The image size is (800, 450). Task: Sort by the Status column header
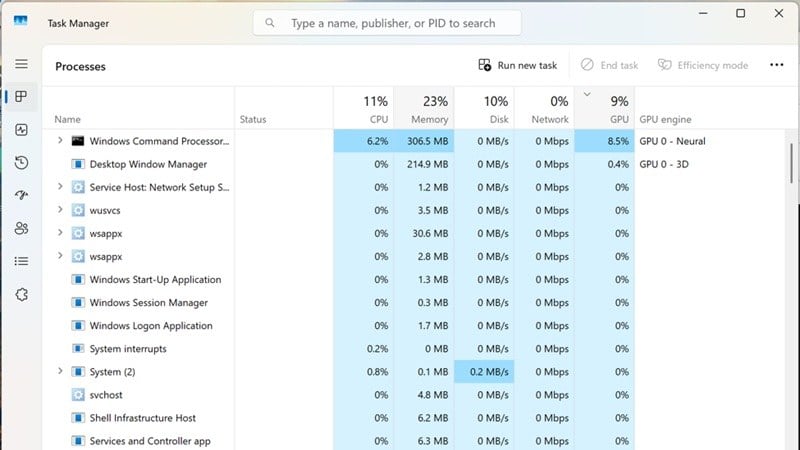tap(284, 108)
